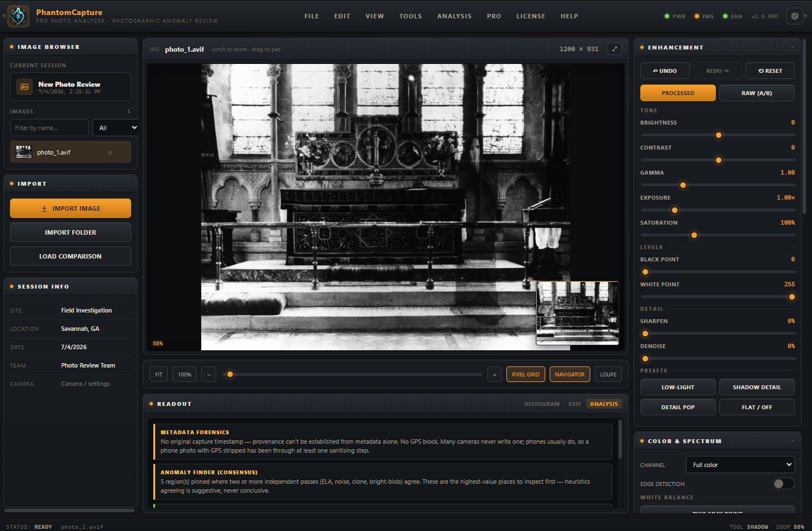This screenshot has width=812, height=531.
Task: Switch to Processed view mode
Action: point(678,93)
